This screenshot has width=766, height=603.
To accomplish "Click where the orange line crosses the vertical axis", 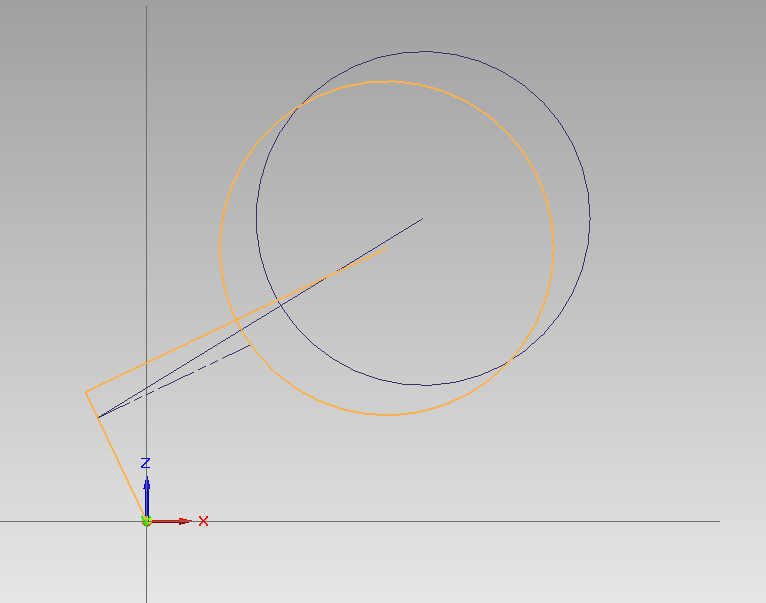I will pyautogui.click(x=147, y=362).
